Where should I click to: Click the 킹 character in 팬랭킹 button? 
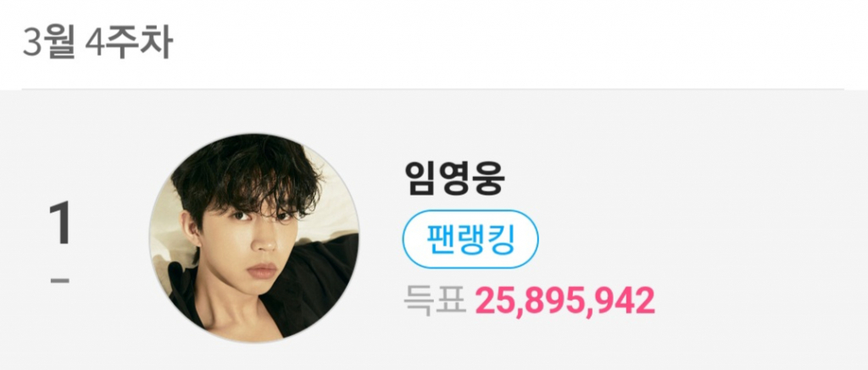coord(501,239)
